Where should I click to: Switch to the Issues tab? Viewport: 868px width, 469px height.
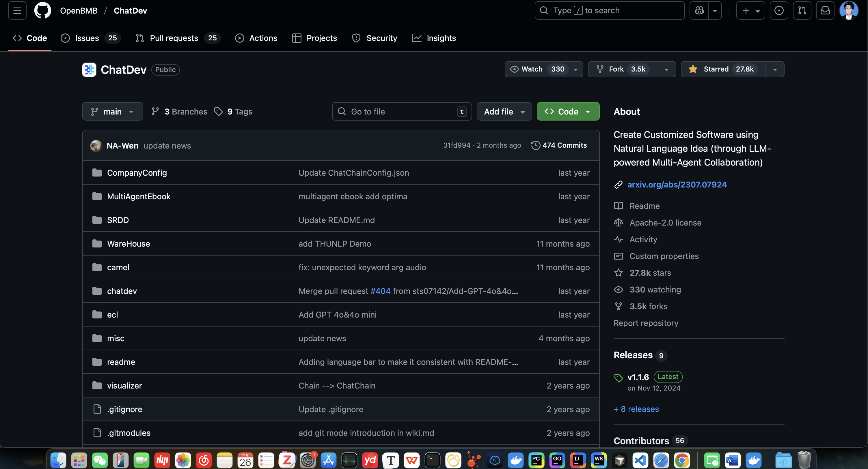pos(87,38)
